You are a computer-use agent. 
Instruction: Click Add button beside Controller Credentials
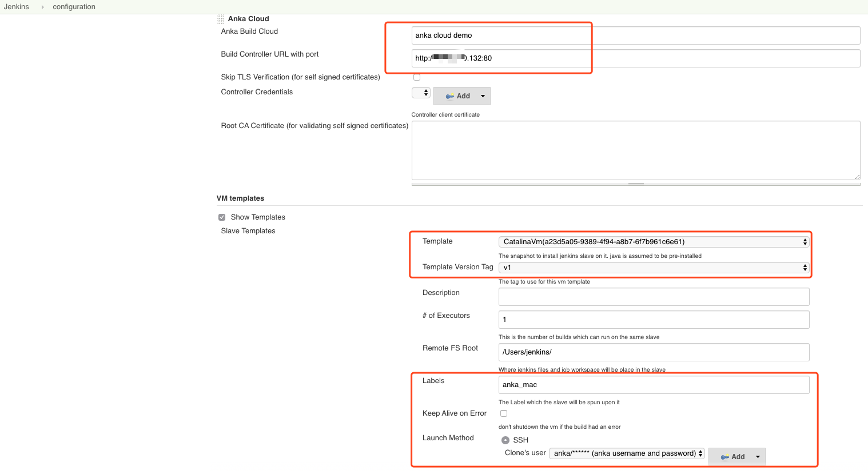point(462,96)
